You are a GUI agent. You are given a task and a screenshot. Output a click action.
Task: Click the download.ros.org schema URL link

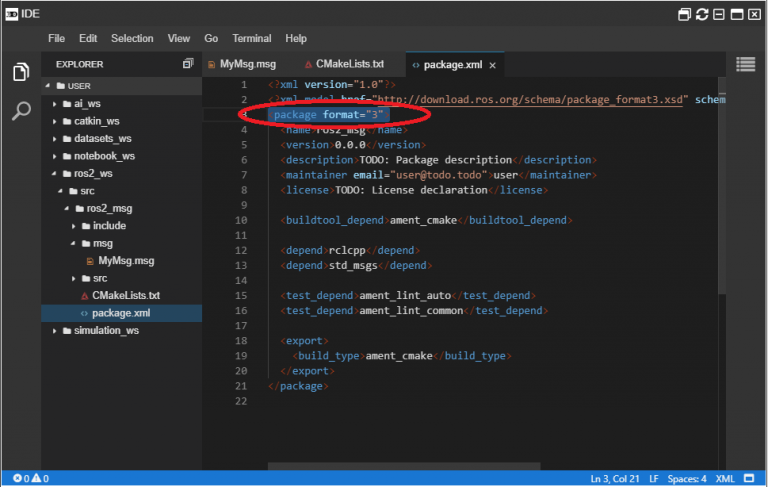529,99
